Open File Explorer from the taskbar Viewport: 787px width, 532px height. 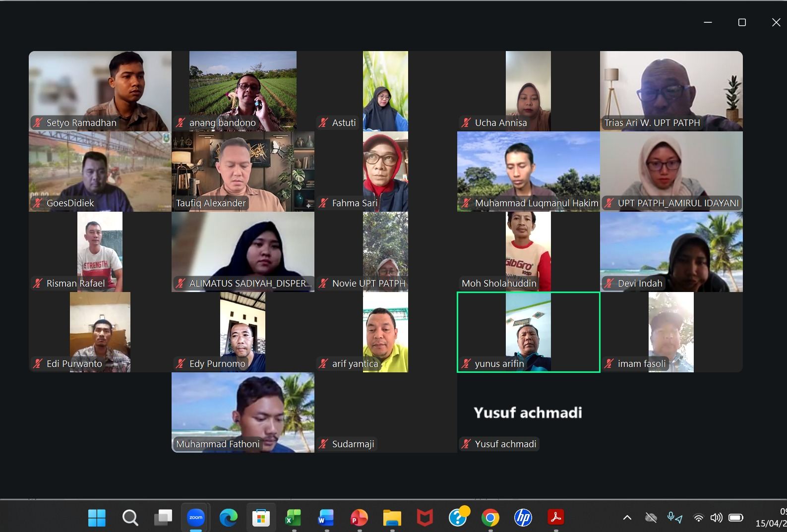tap(392, 518)
